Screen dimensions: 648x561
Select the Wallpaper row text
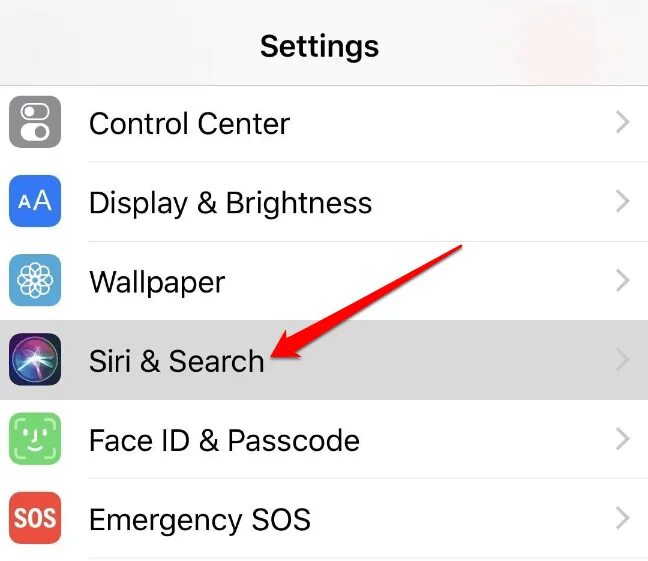[157, 282]
